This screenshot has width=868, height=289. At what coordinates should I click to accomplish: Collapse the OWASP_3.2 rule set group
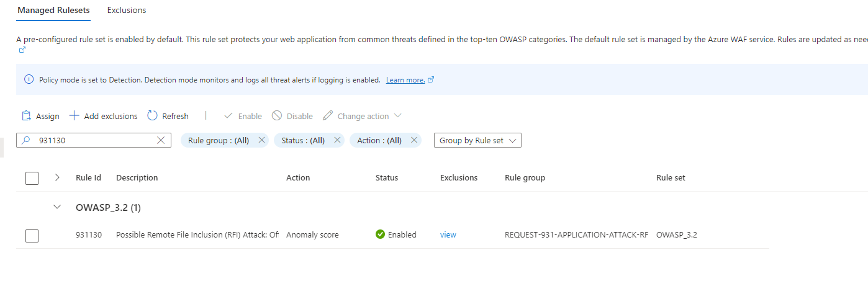click(x=58, y=207)
